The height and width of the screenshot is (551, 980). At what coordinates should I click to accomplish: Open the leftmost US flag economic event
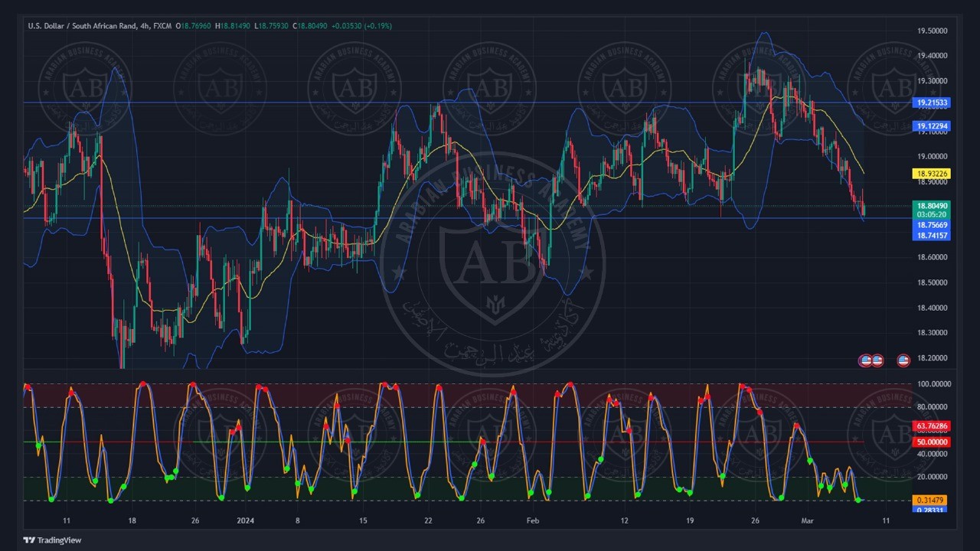point(866,360)
